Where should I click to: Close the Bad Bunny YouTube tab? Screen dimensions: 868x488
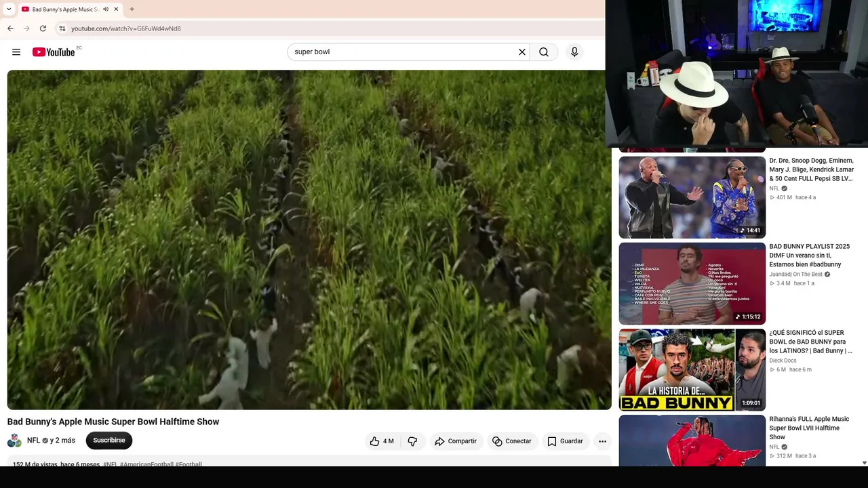point(116,9)
